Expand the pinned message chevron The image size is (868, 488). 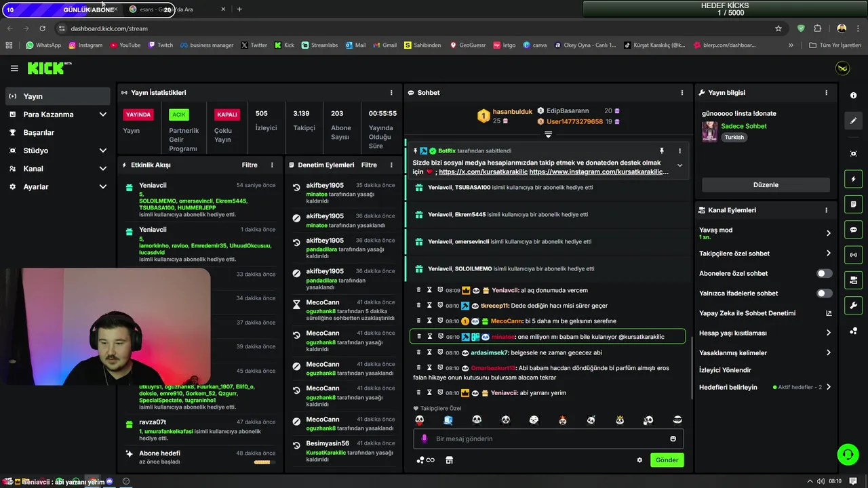click(679, 165)
